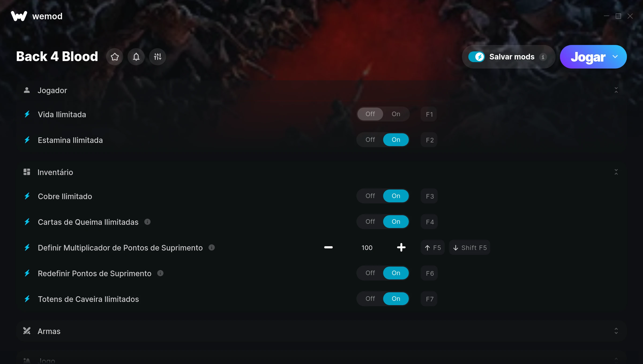This screenshot has width=643, height=364.
Task: Expand the Armas section
Action: coord(616,331)
